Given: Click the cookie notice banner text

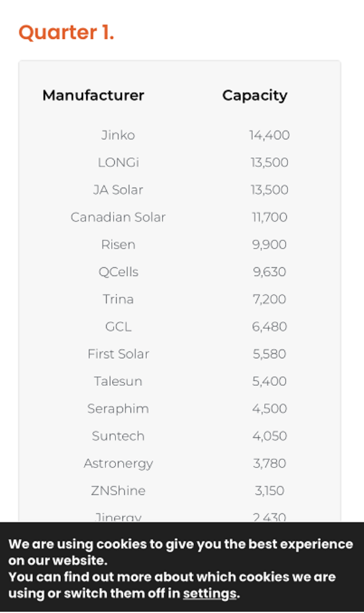Looking at the screenshot, I should click(181, 569).
